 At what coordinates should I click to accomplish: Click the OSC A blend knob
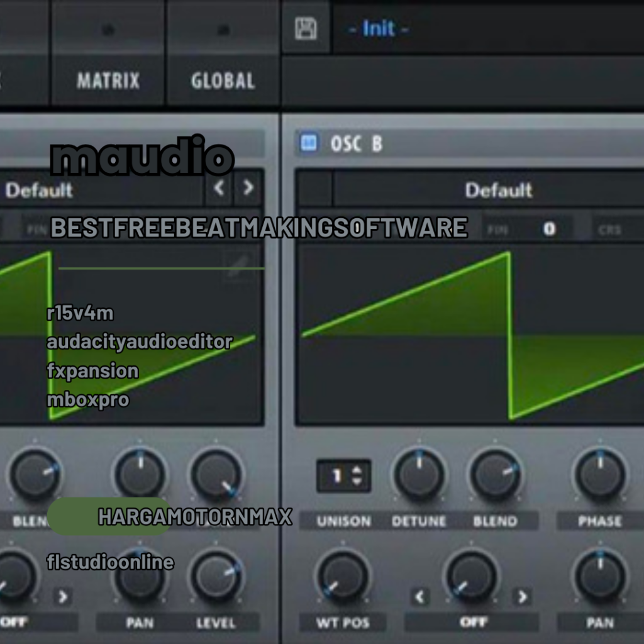35,475
